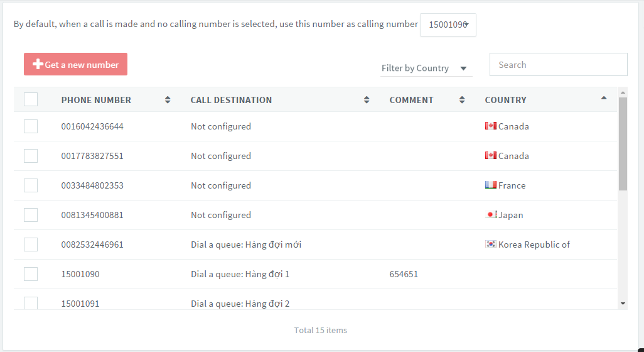644x352 pixels.
Task: Click the Japan flag icon
Action: pos(490,214)
